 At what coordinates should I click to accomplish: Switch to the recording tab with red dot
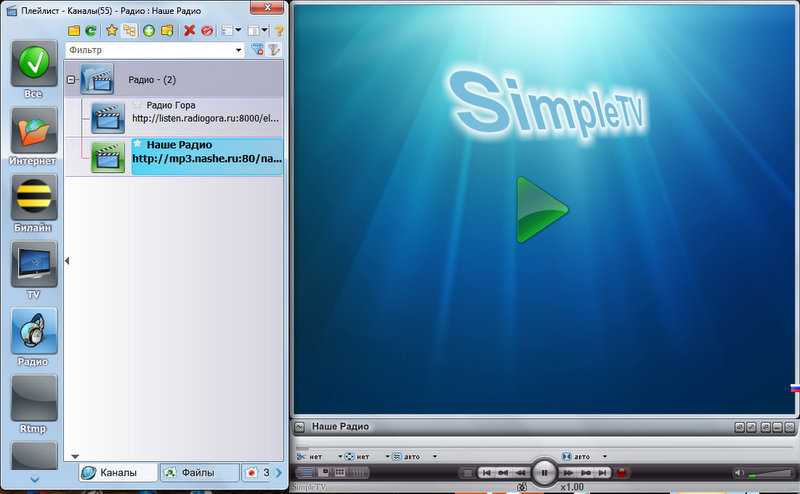[257, 473]
